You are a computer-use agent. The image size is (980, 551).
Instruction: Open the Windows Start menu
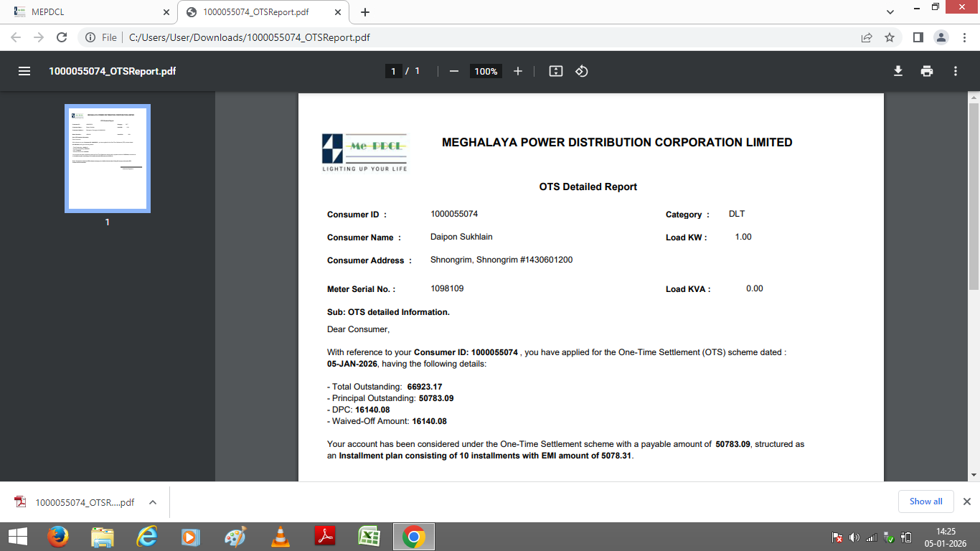point(17,537)
